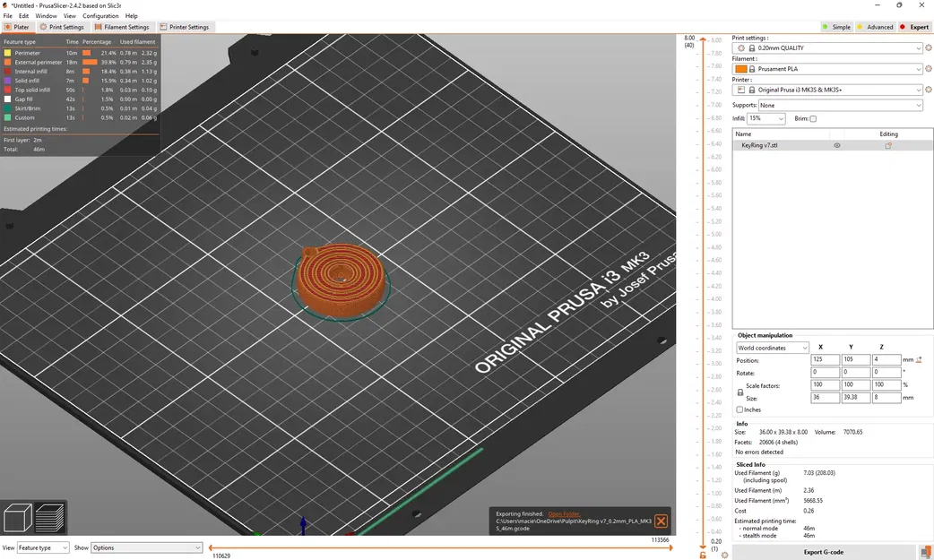Screen dimensions: 934x560
Task: Open Show Options dropdown
Action: pyautogui.click(x=146, y=547)
